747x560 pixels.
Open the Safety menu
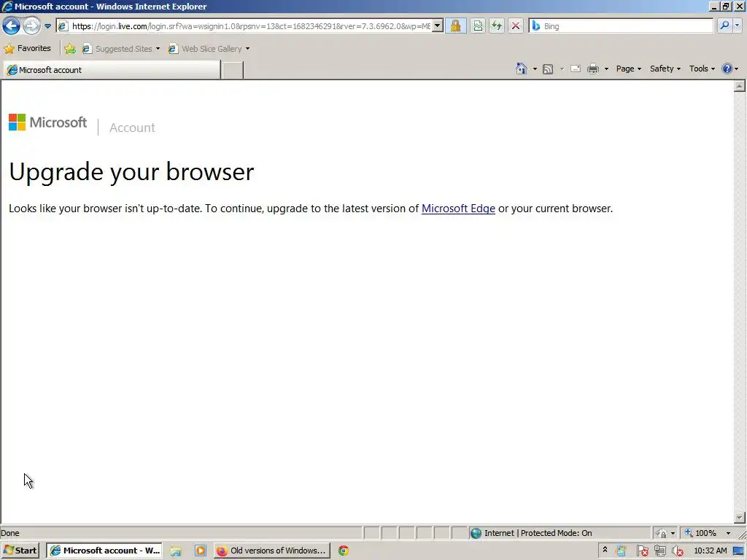(665, 69)
